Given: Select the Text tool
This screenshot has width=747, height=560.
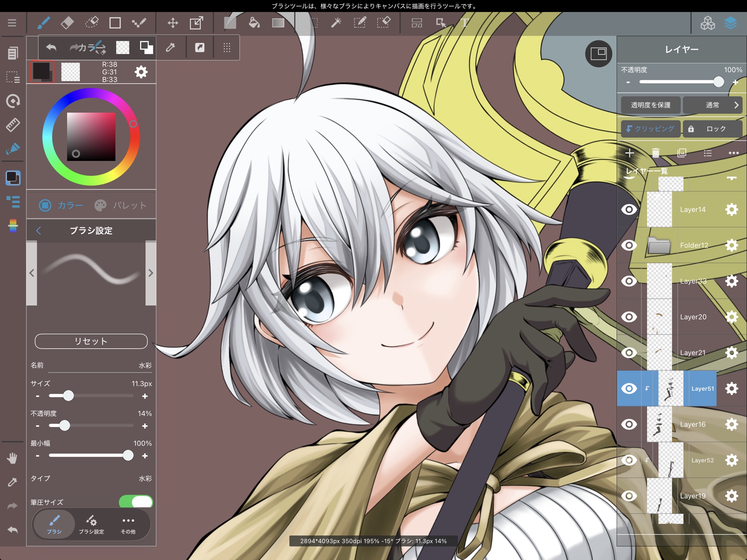Looking at the screenshot, I should coord(464,23).
